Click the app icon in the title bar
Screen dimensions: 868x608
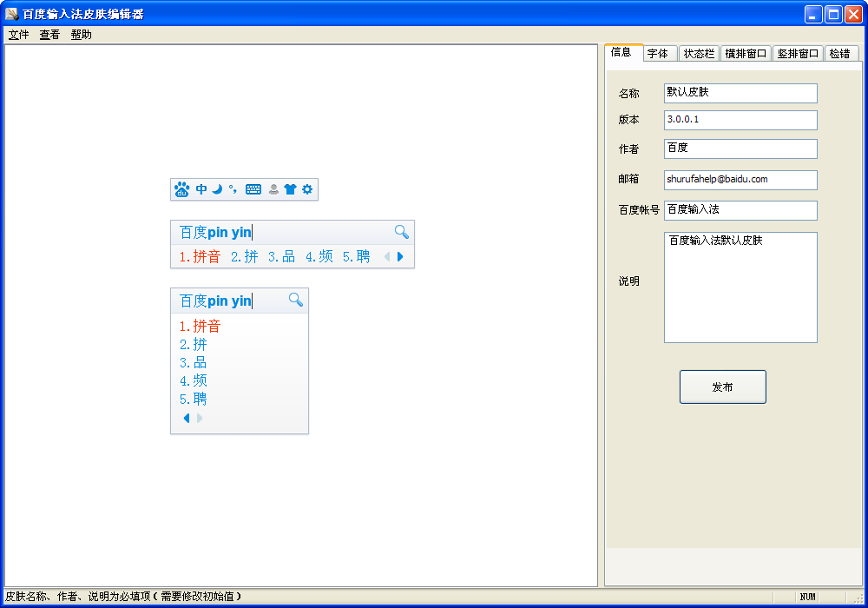[x=11, y=13]
